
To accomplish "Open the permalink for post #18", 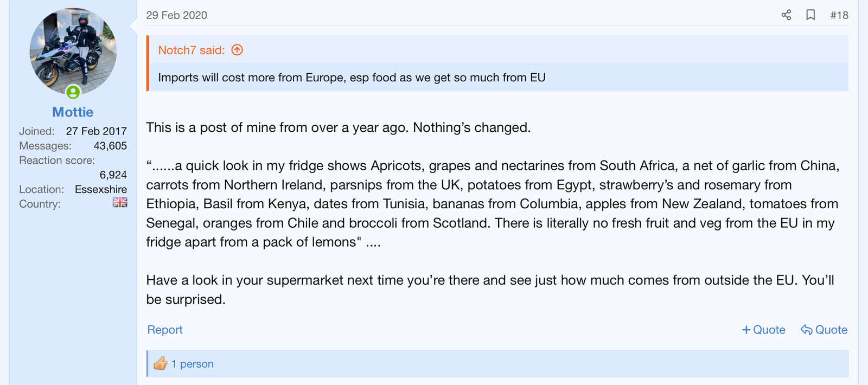I will point(839,15).
